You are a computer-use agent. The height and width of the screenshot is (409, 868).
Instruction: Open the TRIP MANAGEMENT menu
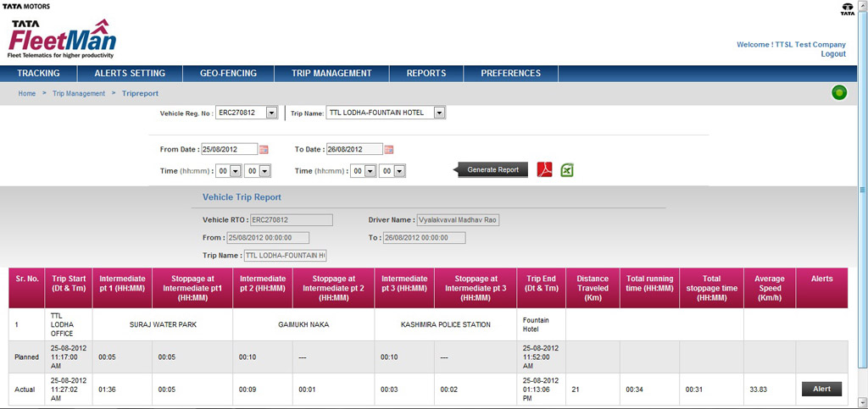pos(331,73)
